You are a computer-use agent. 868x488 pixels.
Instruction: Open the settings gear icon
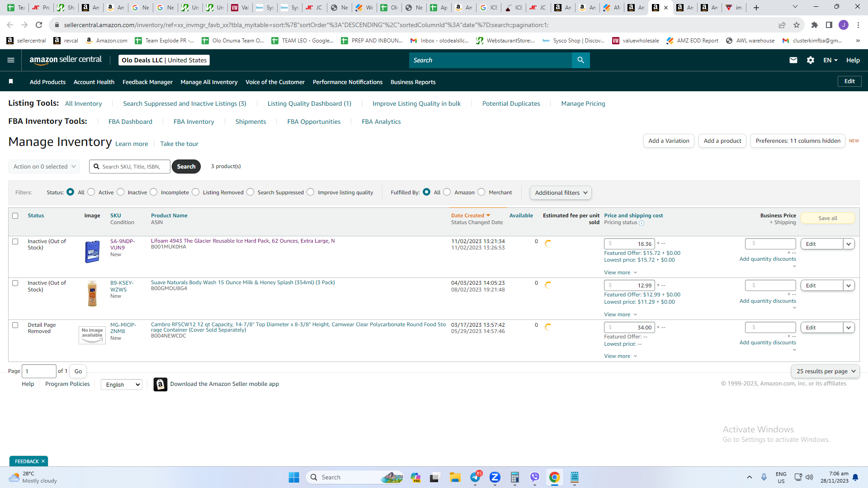(x=811, y=60)
